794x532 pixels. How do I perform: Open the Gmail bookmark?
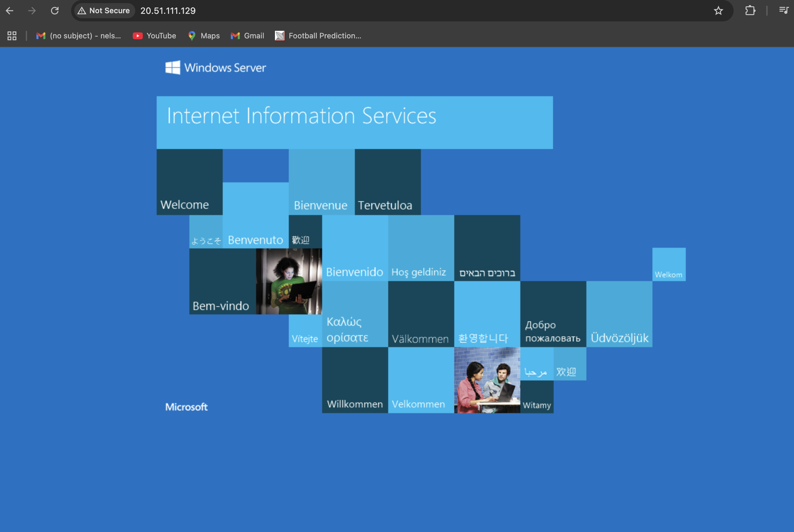pyautogui.click(x=247, y=36)
